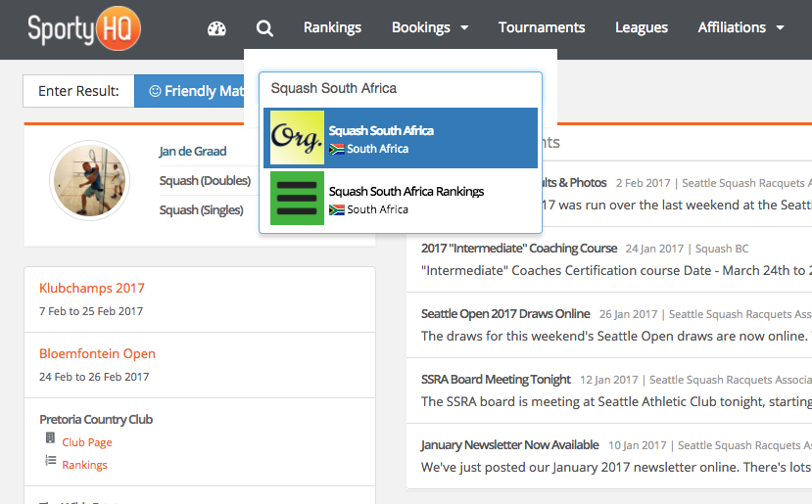This screenshot has width=812, height=504.
Task: Open the dashboard gauge icon
Action: [x=216, y=28]
